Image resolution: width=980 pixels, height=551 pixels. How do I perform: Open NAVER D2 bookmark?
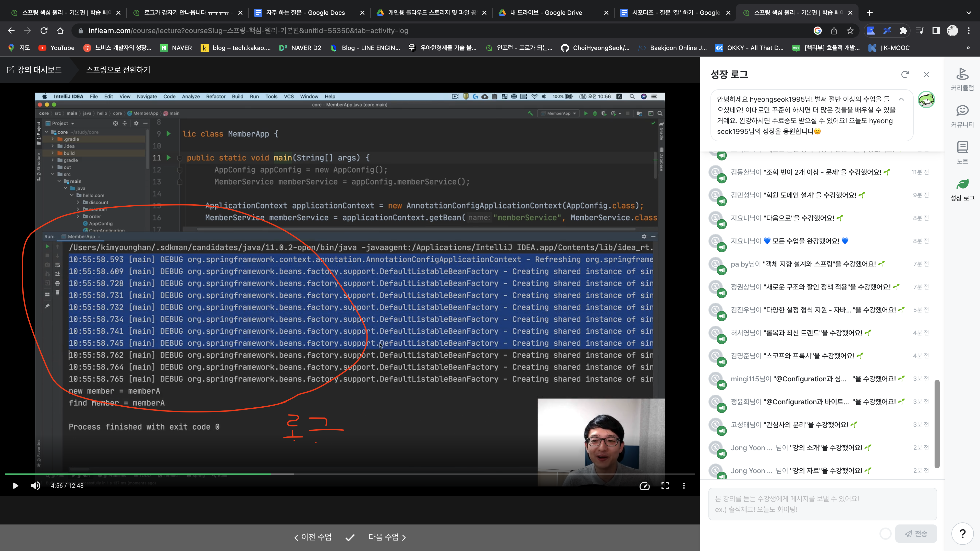(300, 48)
